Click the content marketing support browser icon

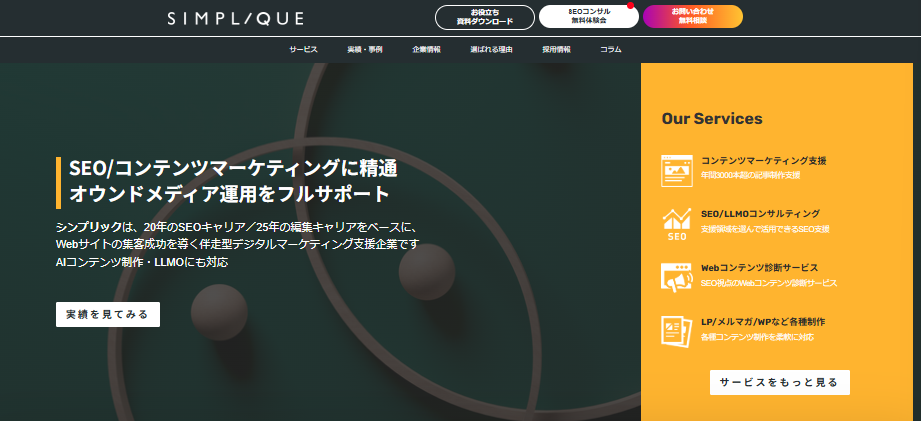(x=677, y=169)
